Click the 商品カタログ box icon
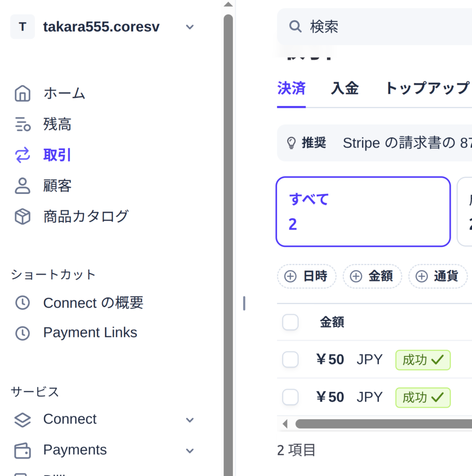 tap(22, 217)
